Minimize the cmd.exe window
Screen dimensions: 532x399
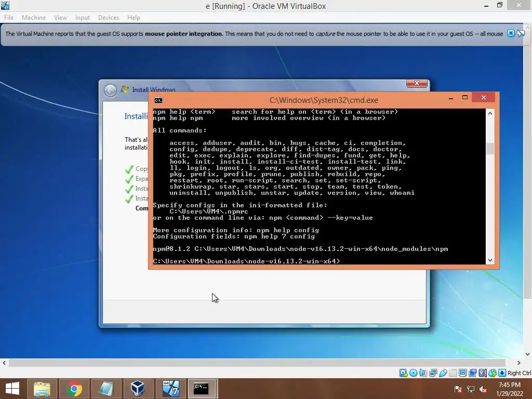click(451, 98)
